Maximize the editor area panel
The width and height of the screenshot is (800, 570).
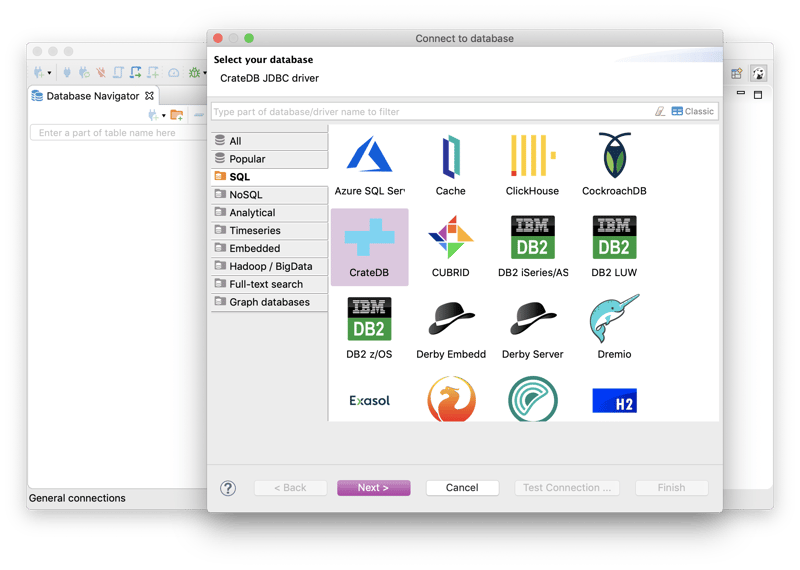758,95
